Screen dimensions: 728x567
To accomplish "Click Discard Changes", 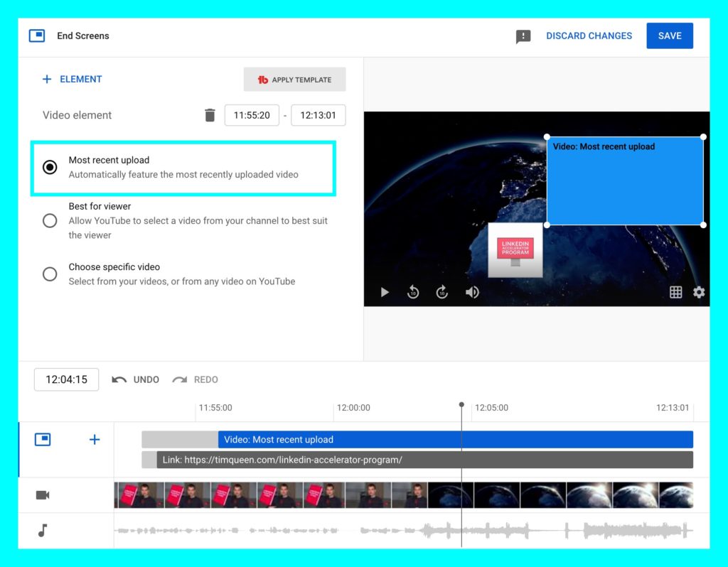I will [589, 36].
